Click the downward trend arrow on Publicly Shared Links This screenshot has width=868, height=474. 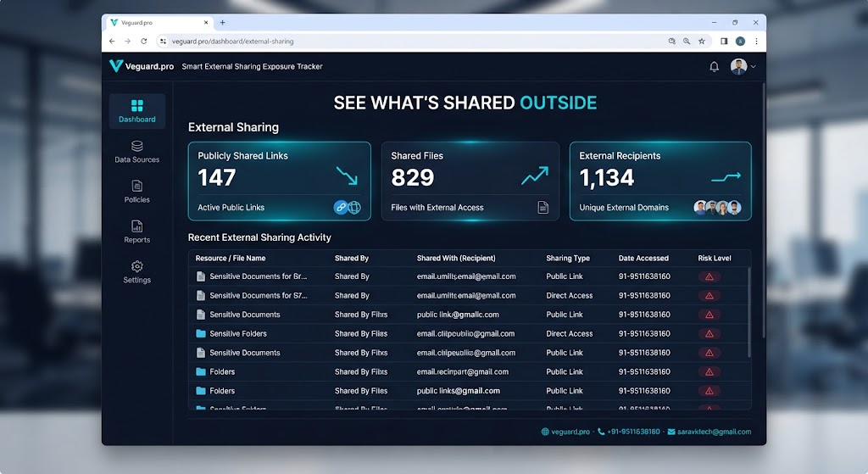pyautogui.click(x=347, y=176)
